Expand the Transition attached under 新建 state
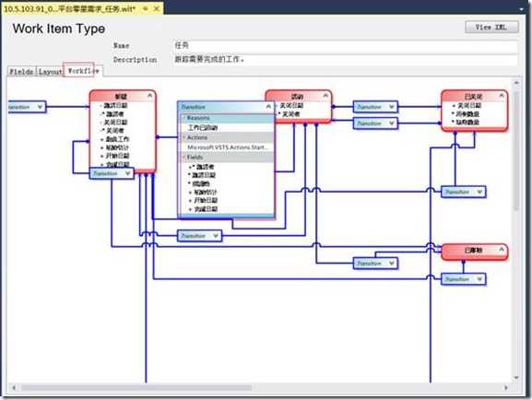 [x=127, y=173]
